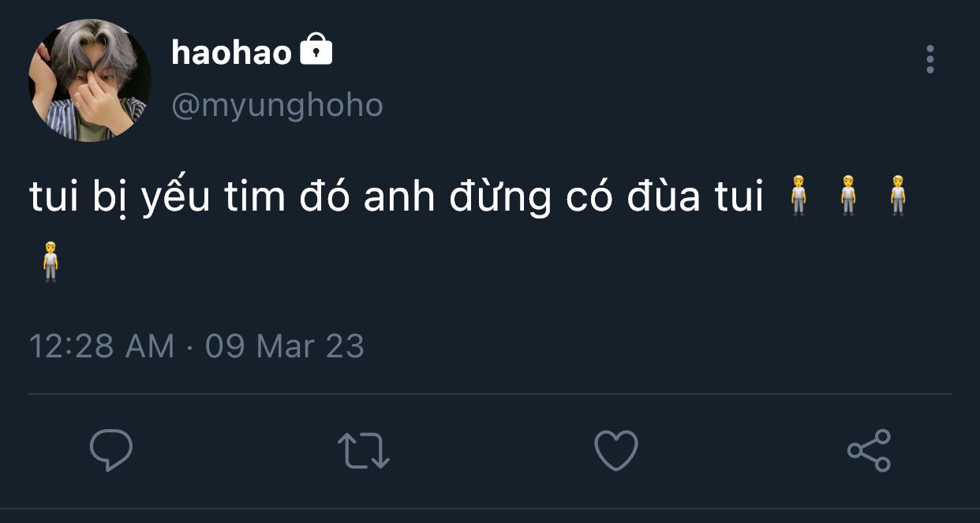Click the last emoji on the first line
The image size is (980, 523).
point(898,197)
